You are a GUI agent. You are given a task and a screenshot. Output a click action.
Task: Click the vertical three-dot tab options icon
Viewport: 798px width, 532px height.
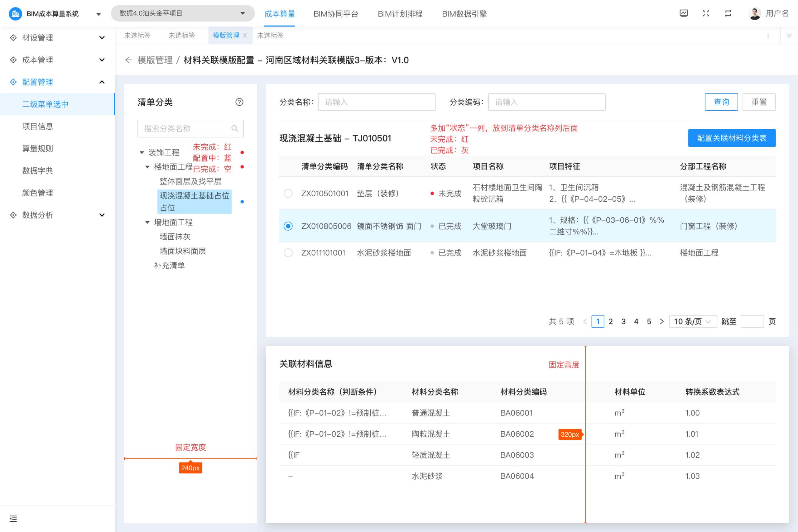coord(768,35)
